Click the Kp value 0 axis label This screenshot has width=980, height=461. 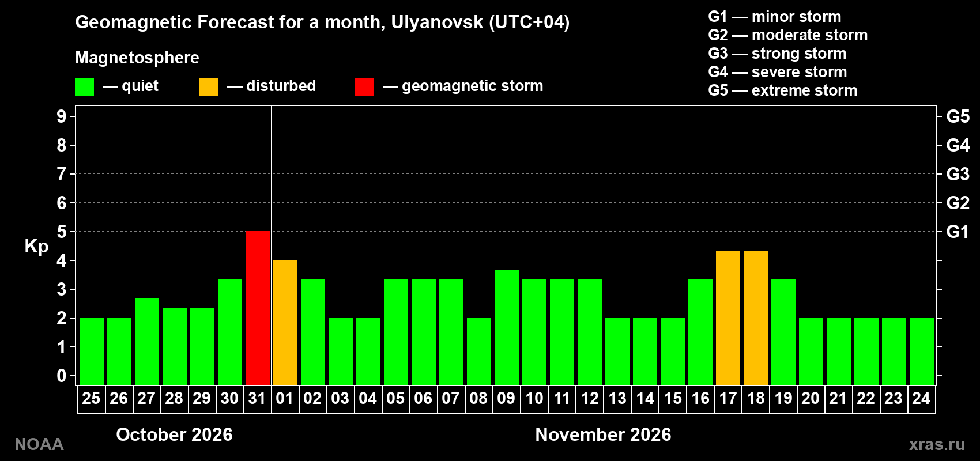click(62, 376)
